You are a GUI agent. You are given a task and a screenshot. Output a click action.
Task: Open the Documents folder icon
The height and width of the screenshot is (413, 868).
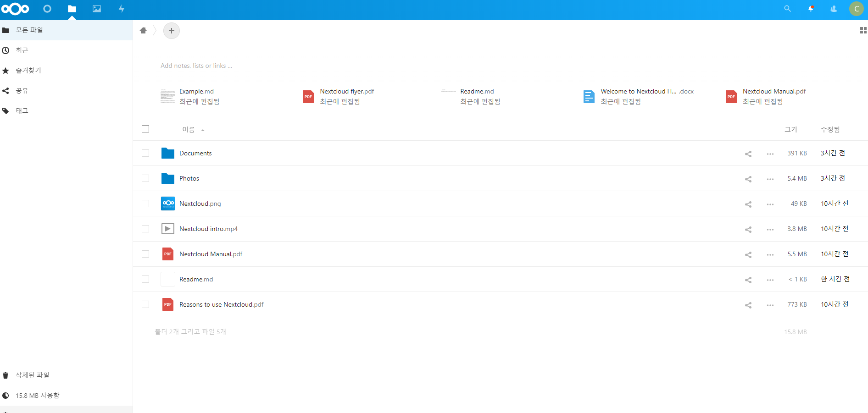tap(168, 153)
